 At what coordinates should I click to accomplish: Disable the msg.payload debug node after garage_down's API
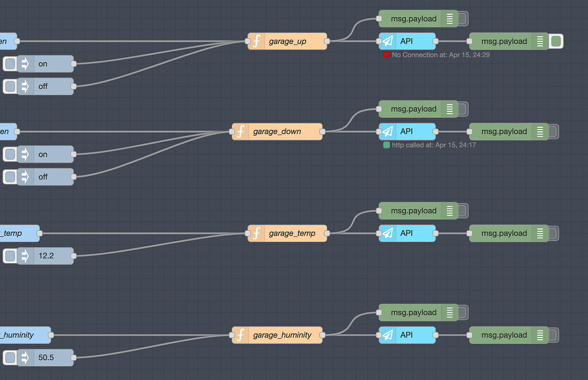click(x=552, y=131)
